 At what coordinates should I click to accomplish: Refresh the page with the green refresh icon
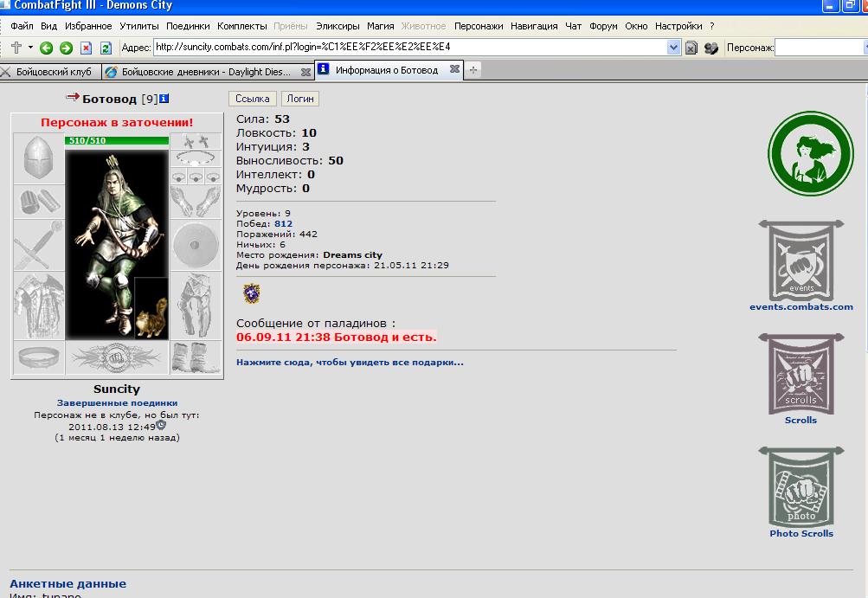pos(106,48)
